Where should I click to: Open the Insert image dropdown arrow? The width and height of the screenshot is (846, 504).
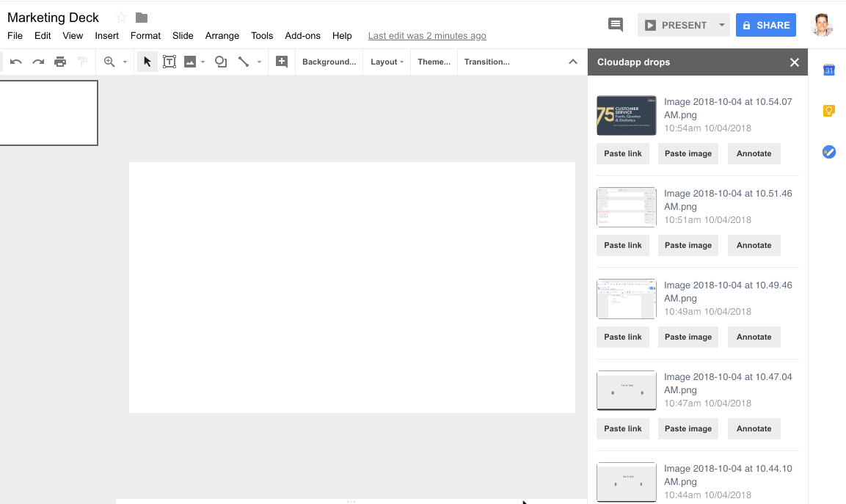click(203, 62)
